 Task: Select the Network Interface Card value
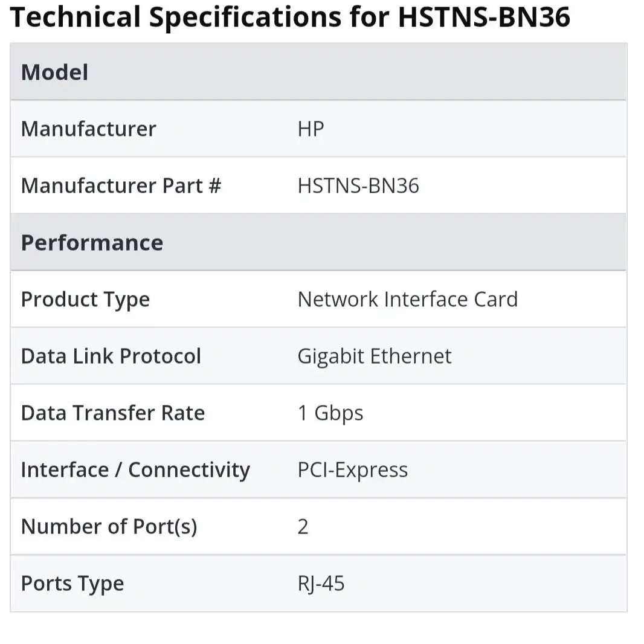tap(407, 300)
